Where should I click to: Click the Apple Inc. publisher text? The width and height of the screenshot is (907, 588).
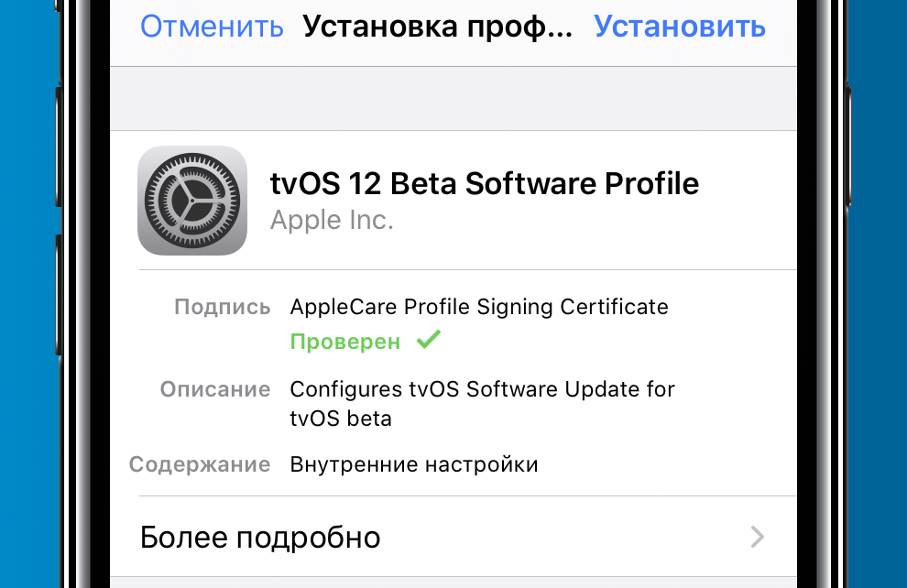coord(332,220)
